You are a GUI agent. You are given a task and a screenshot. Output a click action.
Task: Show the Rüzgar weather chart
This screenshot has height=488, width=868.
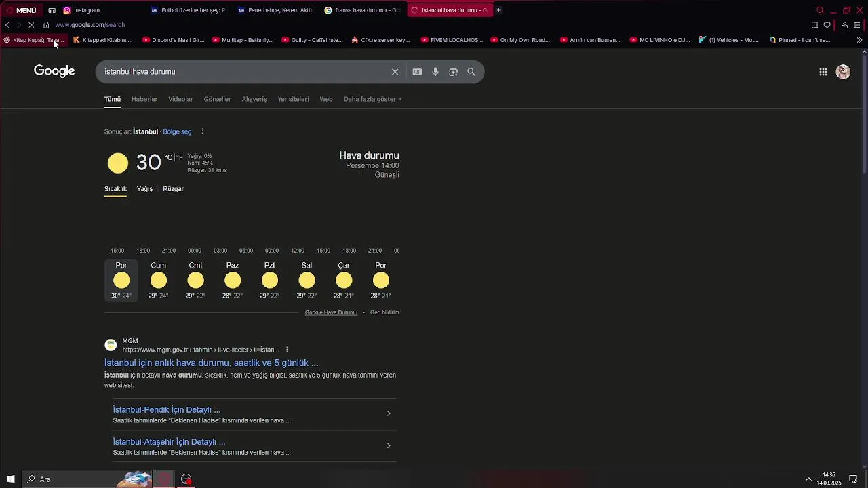pyautogui.click(x=173, y=189)
